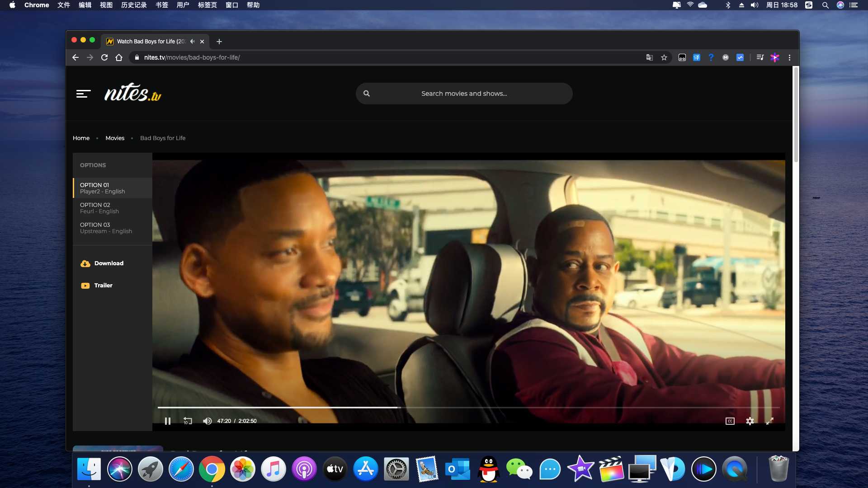868x488 pixels.
Task: Toggle closed captions in the player
Action: click(730, 421)
